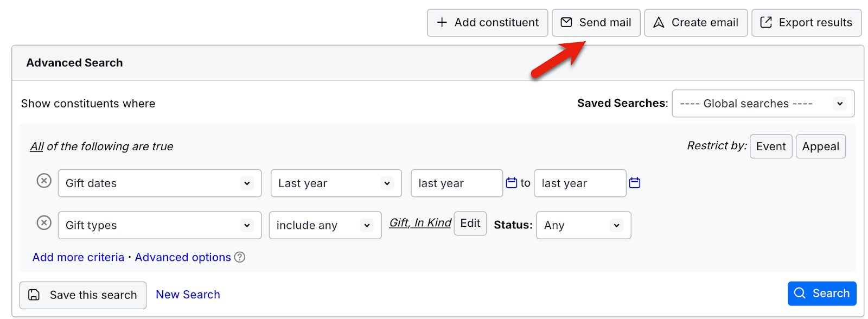Click in the start date input field
Viewport: 868px width, 319px height.
(456, 183)
